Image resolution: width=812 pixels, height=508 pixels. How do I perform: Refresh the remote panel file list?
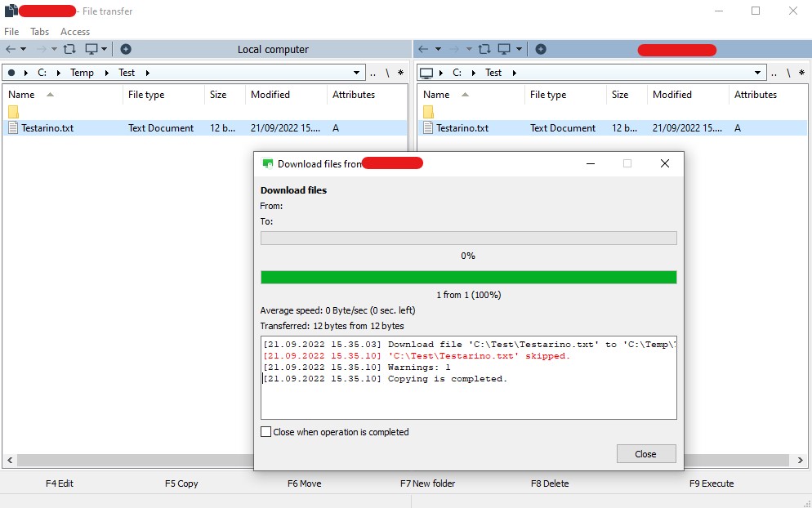point(484,49)
